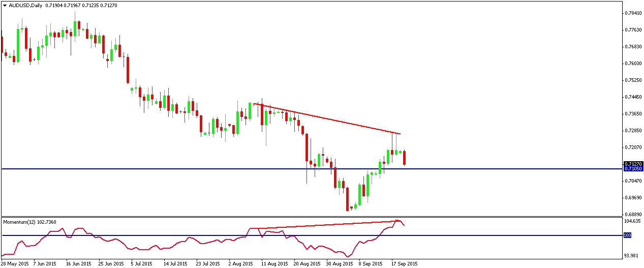This screenshot has width=644, height=268.
Task: Click the 28 May 2015 date on the time axis
Action: pos(14,264)
